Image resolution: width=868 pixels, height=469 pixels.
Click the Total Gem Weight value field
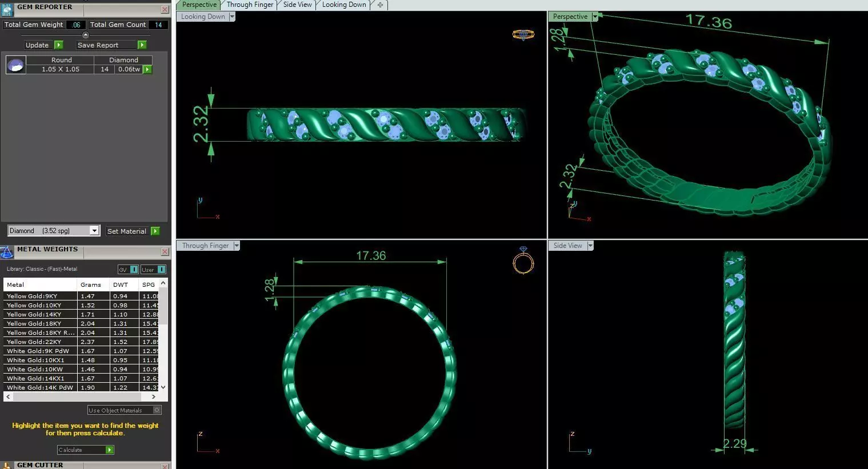(x=76, y=25)
